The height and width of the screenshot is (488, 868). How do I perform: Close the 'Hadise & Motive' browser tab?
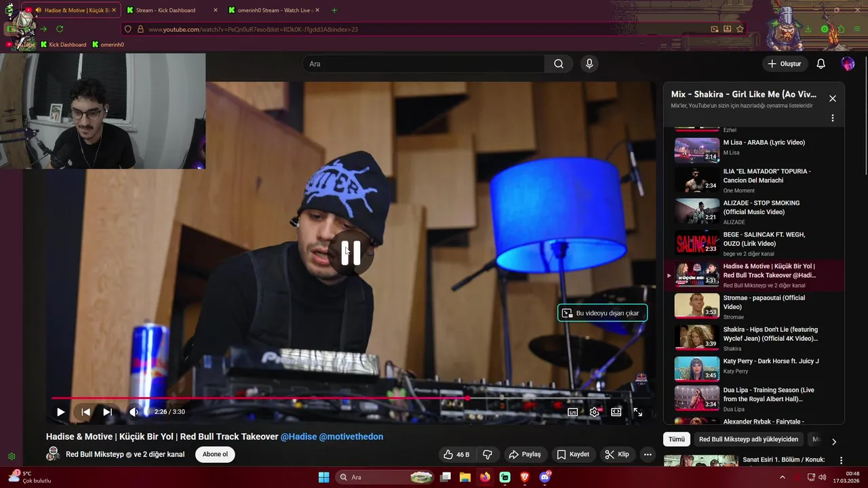[x=114, y=10]
